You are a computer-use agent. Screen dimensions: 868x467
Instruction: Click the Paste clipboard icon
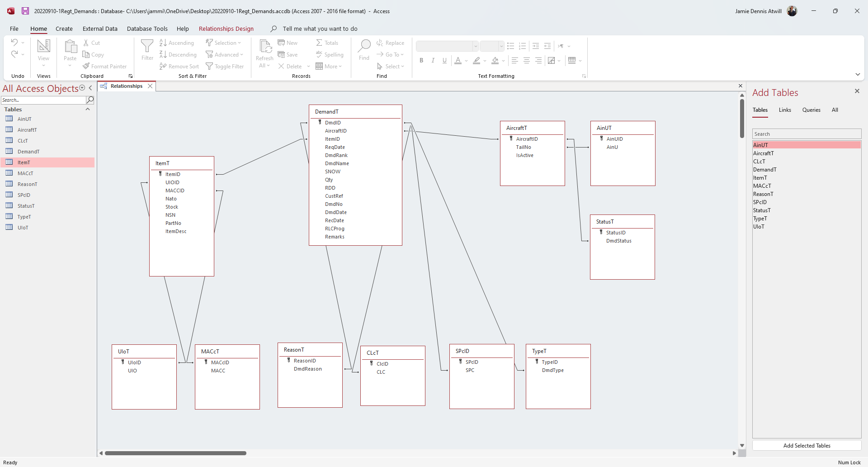click(70, 46)
